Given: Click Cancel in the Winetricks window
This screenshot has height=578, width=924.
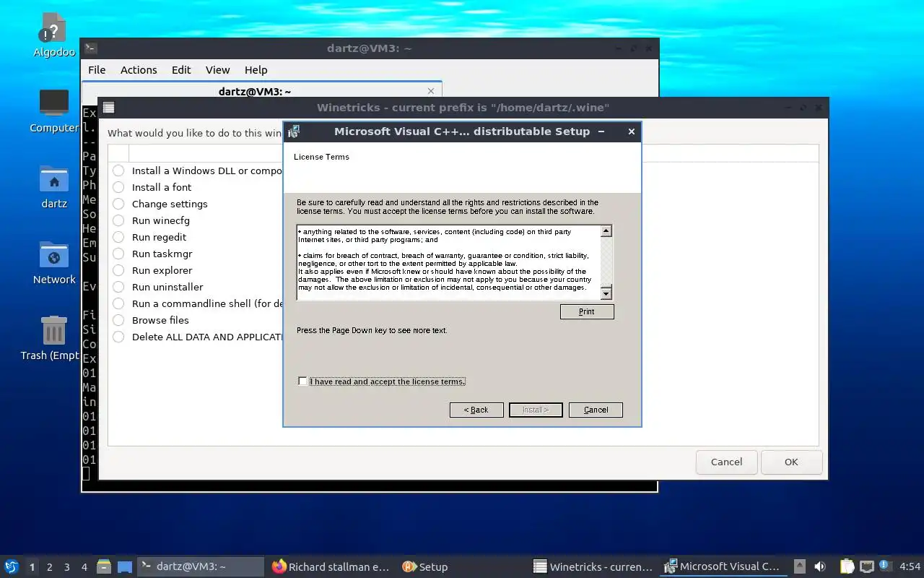Looking at the screenshot, I should pos(726,462).
